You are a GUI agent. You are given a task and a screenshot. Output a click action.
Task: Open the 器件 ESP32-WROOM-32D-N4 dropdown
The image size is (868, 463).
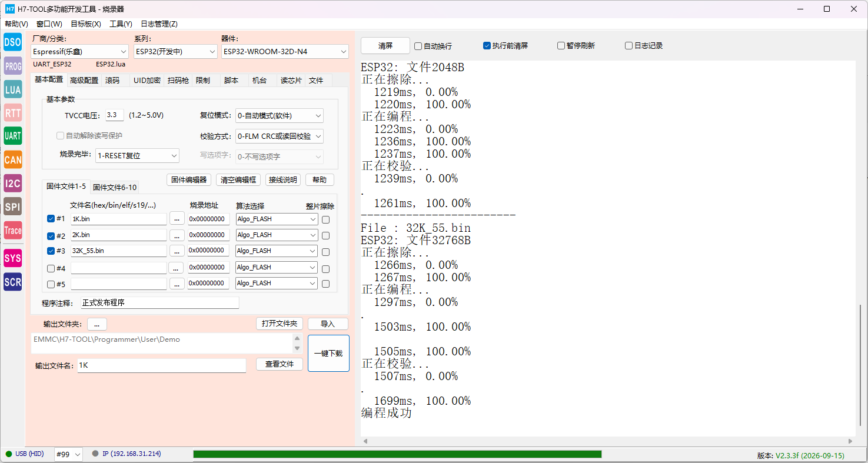point(285,52)
